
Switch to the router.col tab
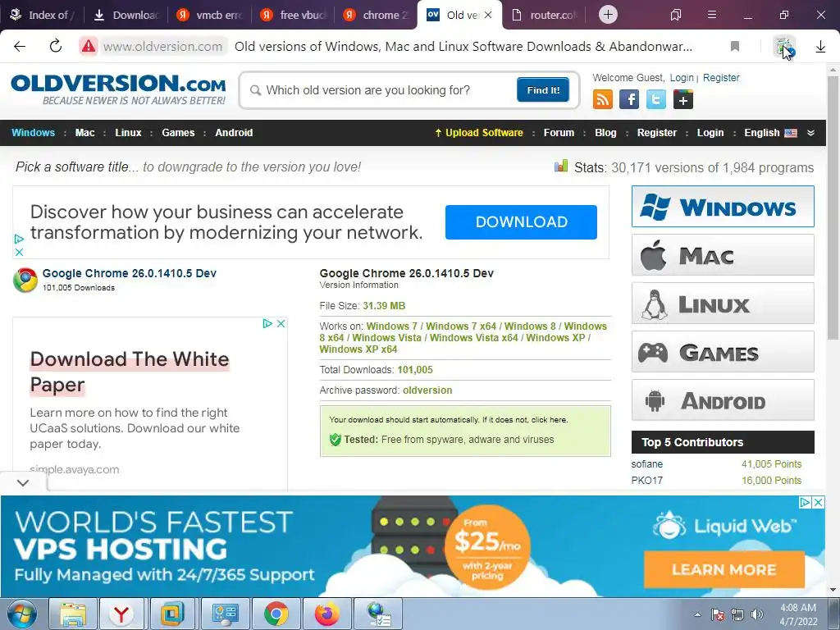[x=545, y=15]
